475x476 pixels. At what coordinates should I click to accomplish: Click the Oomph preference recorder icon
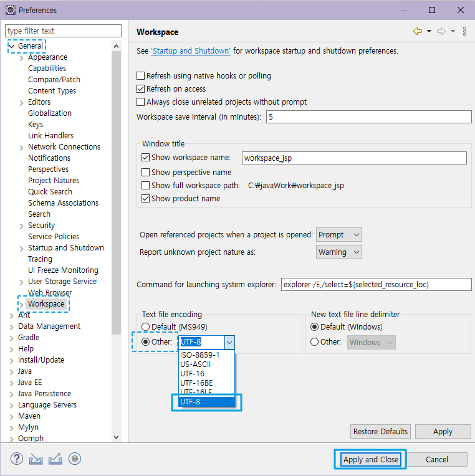coord(75,459)
